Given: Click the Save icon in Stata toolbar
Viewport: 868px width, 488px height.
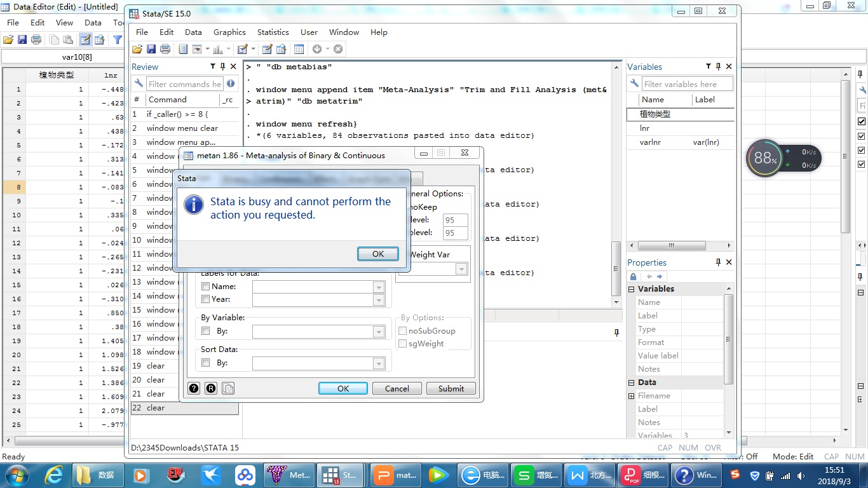Looking at the screenshot, I should 151,49.
